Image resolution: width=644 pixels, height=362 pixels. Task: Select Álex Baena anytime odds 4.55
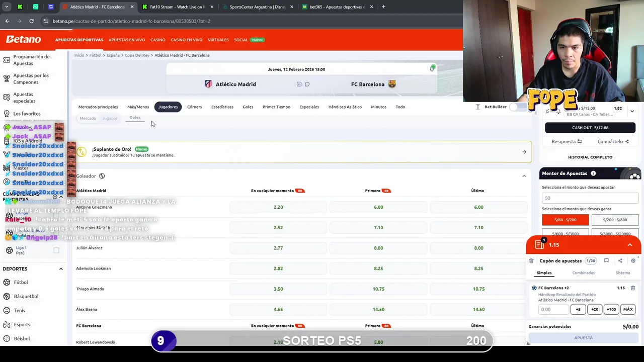278,309
